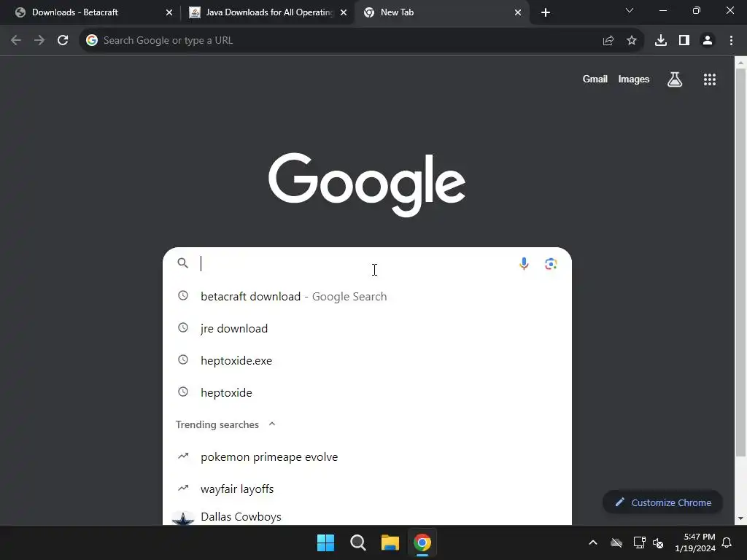Close the Downloads - Betacraft tab

point(169,12)
